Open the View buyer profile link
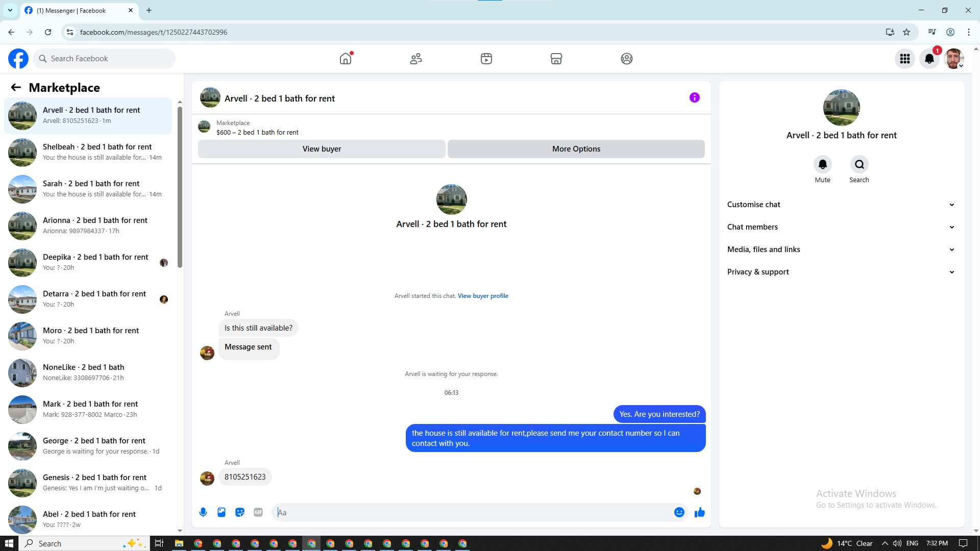 tap(482, 296)
